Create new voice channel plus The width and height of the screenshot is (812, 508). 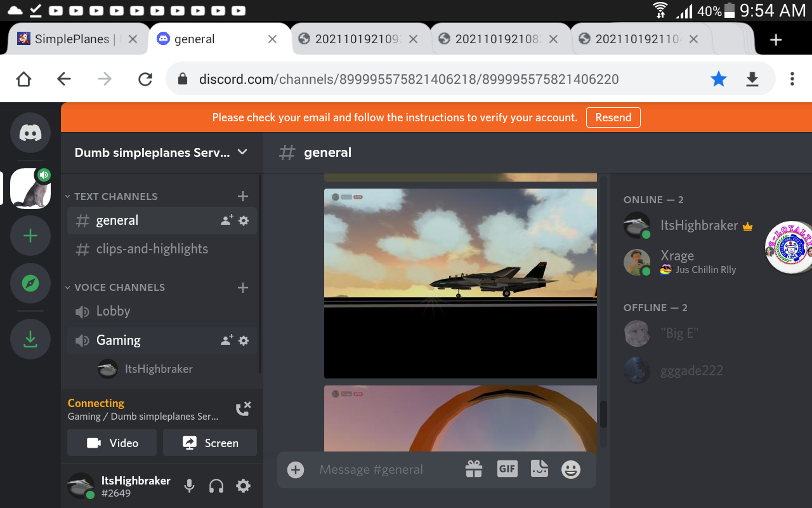pyautogui.click(x=242, y=288)
